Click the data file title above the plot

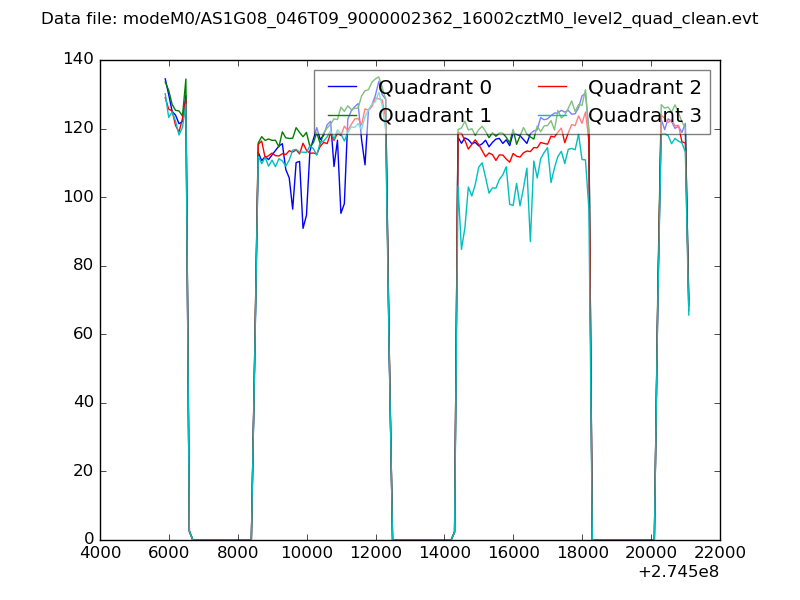pyautogui.click(x=399, y=19)
